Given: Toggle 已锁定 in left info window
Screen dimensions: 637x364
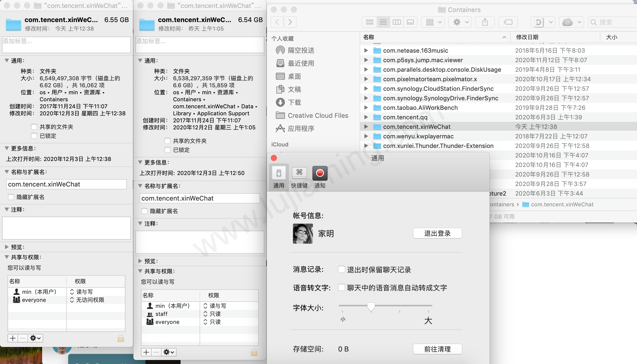Looking at the screenshot, I should coord(34,136).
